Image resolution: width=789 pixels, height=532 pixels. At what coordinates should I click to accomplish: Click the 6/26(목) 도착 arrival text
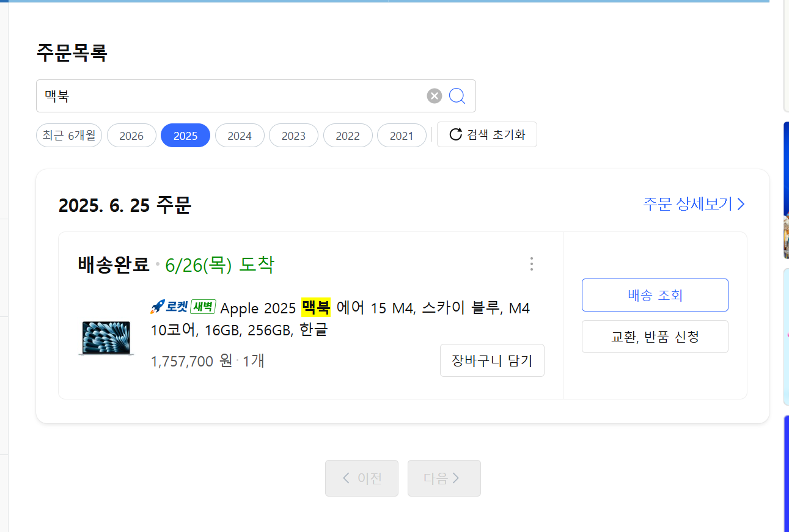220,264
